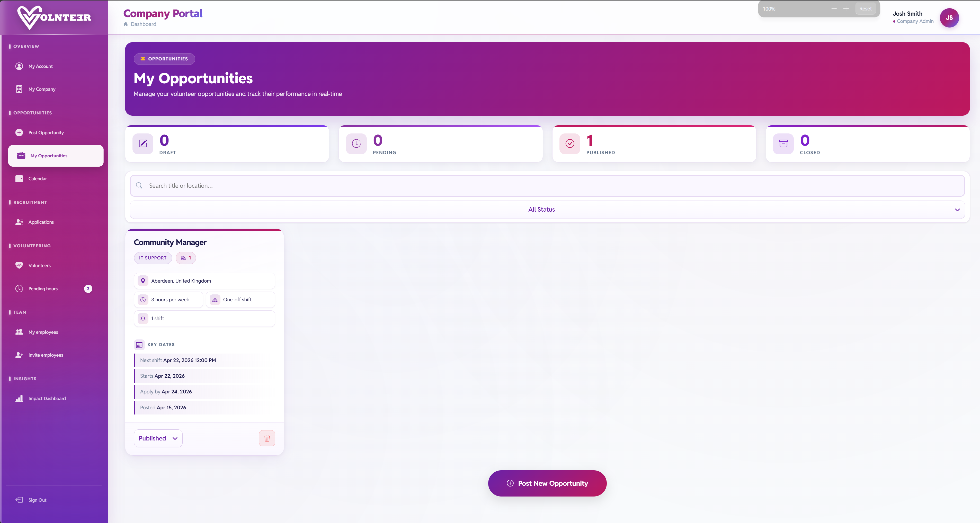Click the Posted Apr 15, 2026 row

tap(205, 408)
